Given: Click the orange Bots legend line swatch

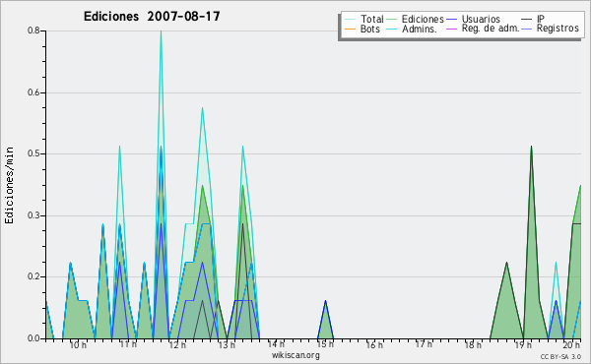Looking at the screenshot, I should pos(350,29).
